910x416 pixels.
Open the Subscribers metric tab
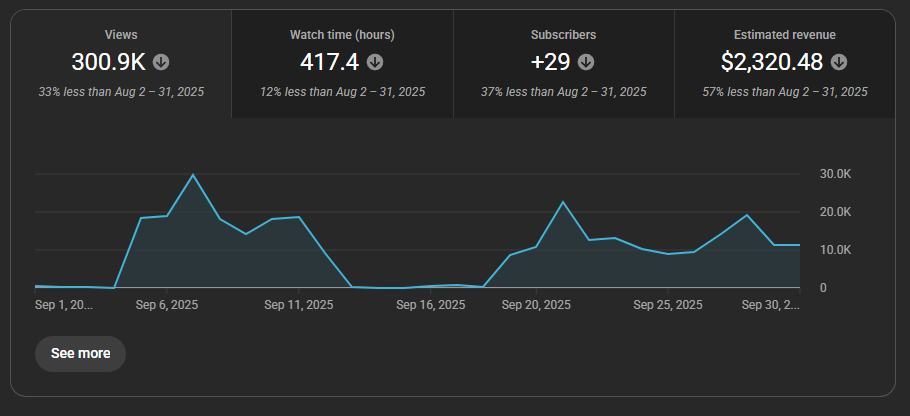click(x=564, y=35)
